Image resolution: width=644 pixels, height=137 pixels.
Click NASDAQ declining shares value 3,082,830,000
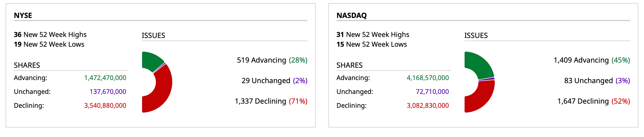[x=428, y=105]
